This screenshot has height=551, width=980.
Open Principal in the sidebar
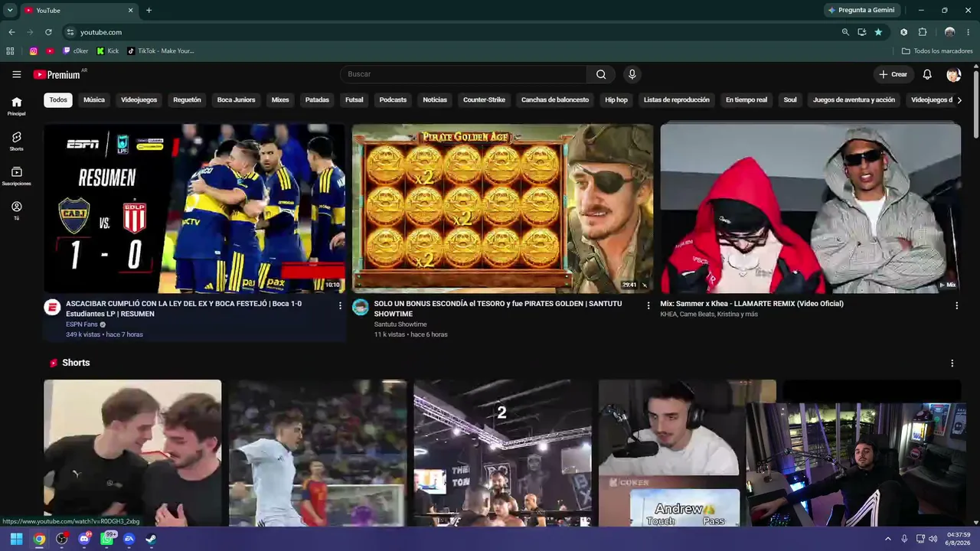coord(16,106)
